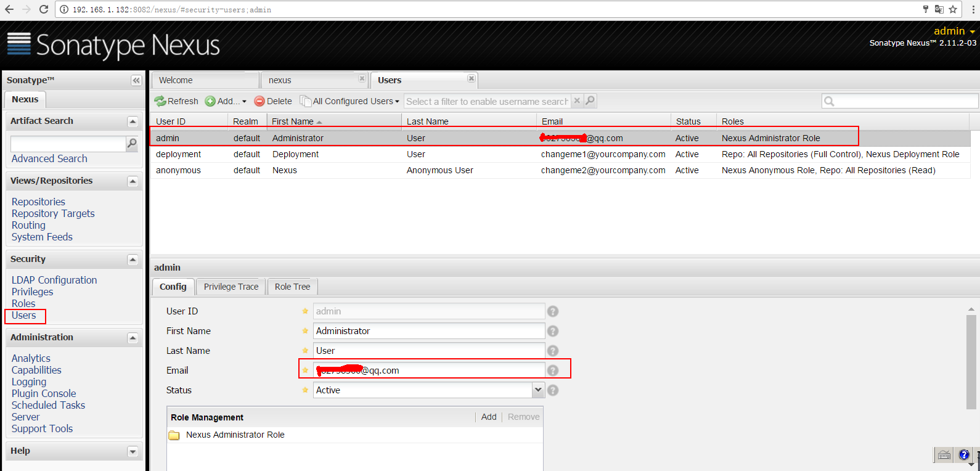Open Routing link

[x=28, y=225]
